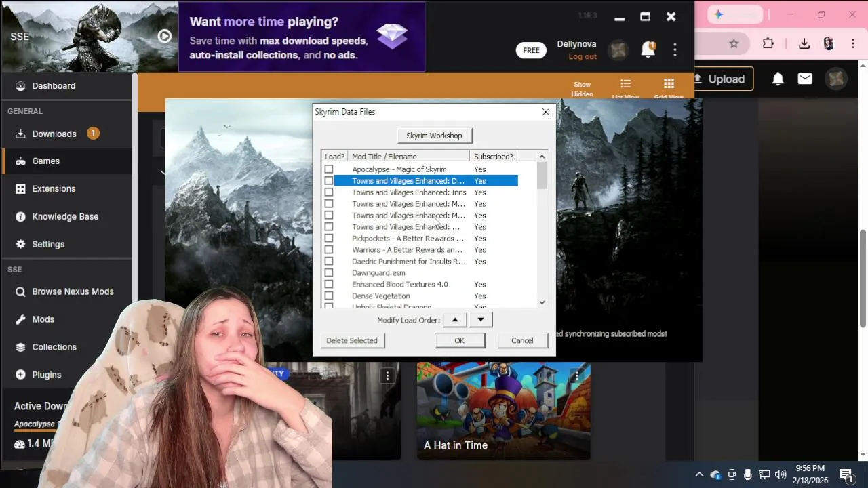Move selected mod up in load order
The image size is (868, 488).
point(455,320)
